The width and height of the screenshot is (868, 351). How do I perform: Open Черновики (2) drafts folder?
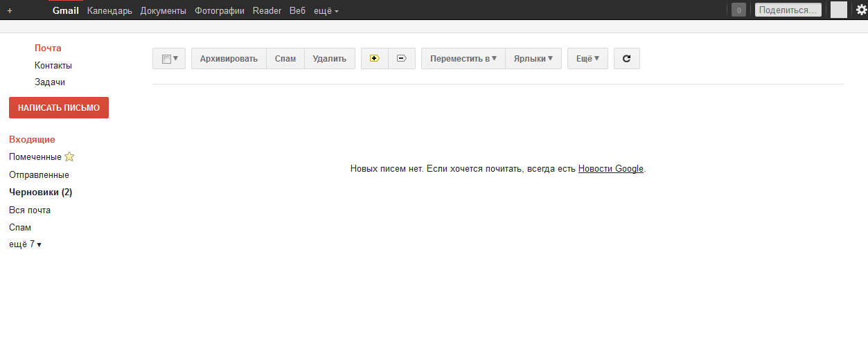pyautogui.click(x=40, y=192)
